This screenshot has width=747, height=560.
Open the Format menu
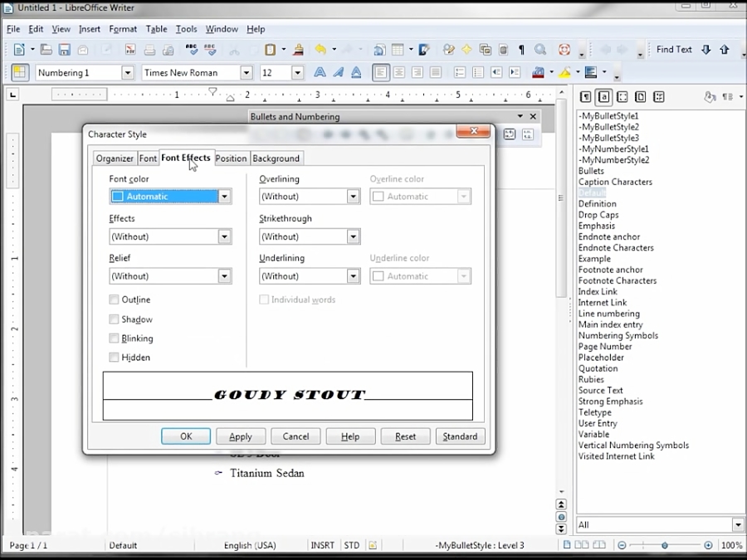click(x=123, y=28)
